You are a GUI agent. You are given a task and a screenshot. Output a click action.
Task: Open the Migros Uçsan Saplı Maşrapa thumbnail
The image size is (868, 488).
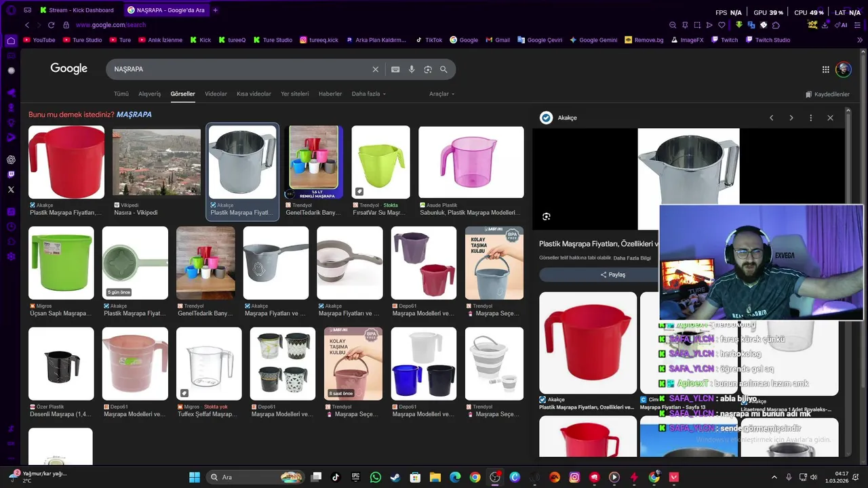click(61, 263)
